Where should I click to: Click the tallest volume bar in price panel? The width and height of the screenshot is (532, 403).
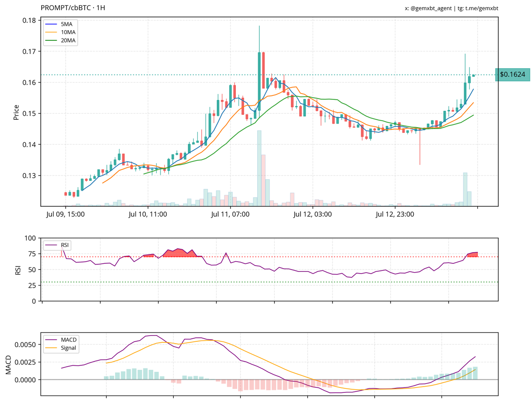(259, 168)
